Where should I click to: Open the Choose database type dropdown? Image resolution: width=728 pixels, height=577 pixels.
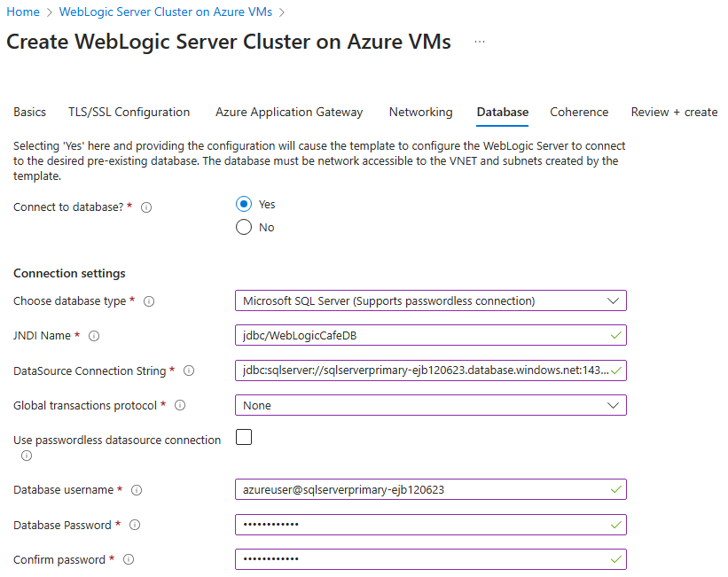(613, 301)
